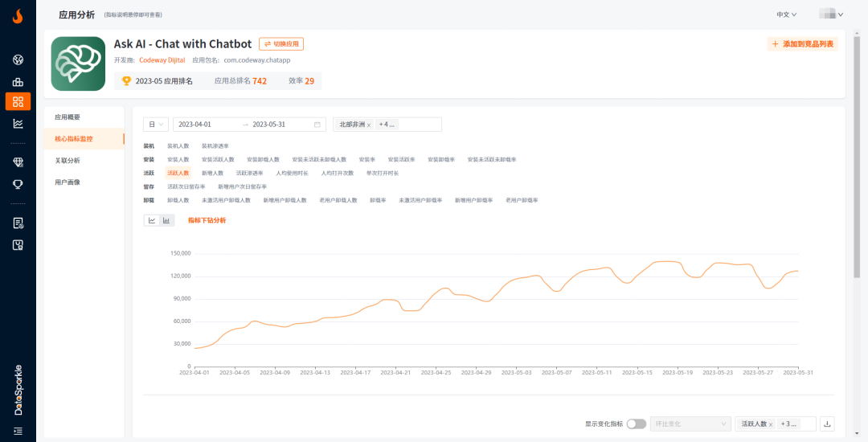Click 添加到竞品列表 button
This screenshot has width=868, height=442.
point(802,44)
